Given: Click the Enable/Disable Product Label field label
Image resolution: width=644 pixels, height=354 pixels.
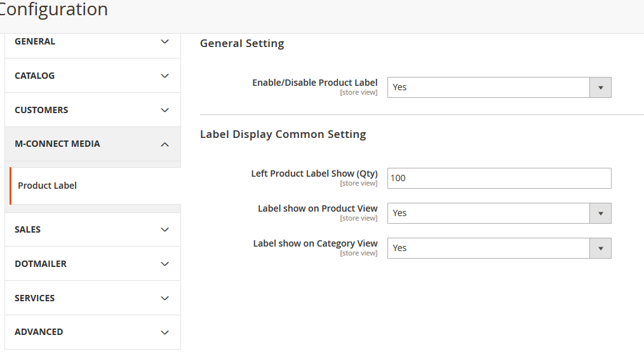Looking at the screenshot, I should tap(314, 83).
